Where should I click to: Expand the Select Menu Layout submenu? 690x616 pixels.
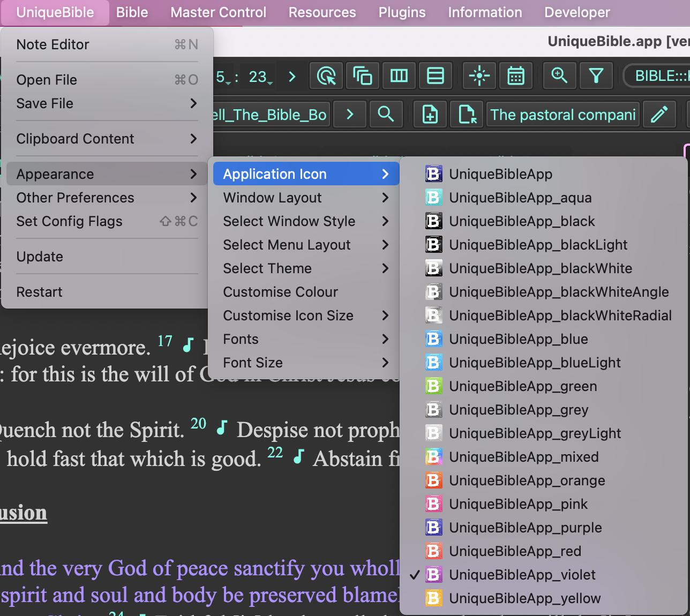(306, 245)
